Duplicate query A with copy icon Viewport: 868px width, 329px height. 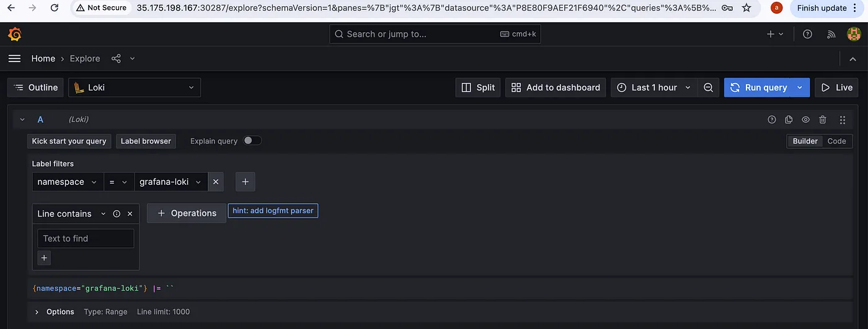tap(789, 120)
